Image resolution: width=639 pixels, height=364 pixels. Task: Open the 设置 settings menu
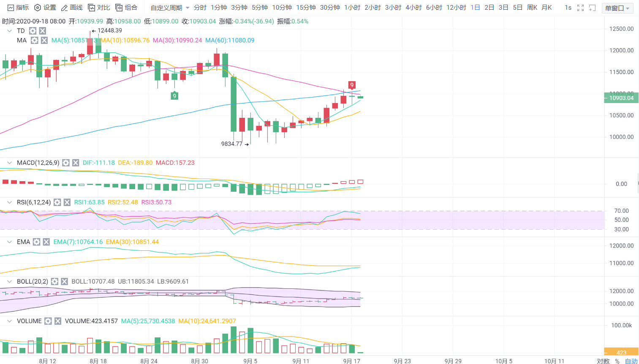(45, 8)
